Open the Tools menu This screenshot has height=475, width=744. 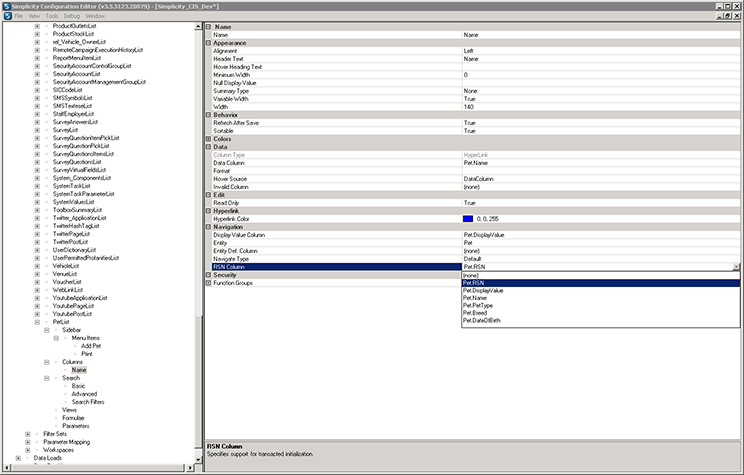(52, 16)
